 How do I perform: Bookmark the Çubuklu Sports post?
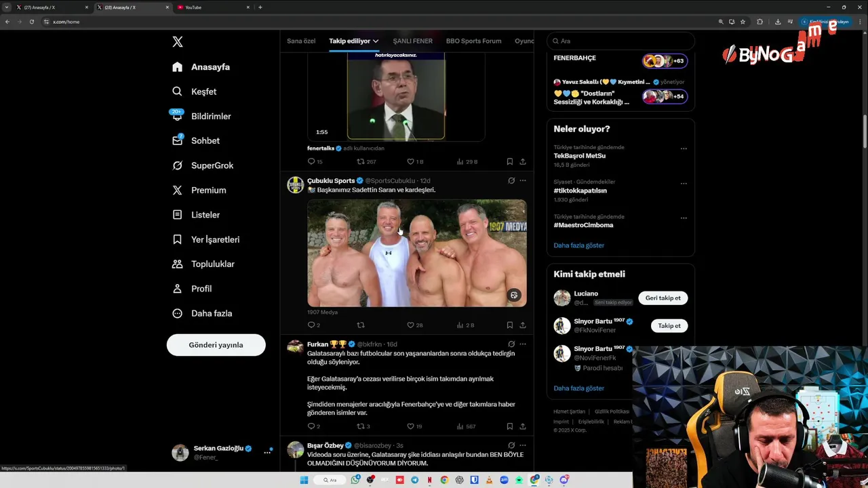coord(509,325)
